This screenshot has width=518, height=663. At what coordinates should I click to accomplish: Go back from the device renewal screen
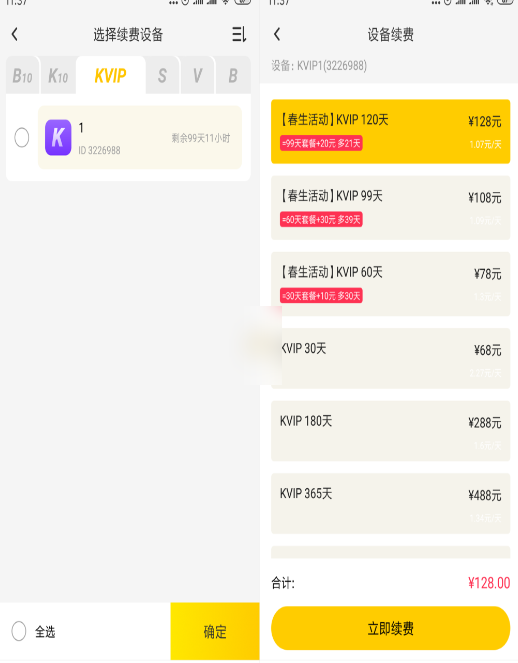pos(277,34)
